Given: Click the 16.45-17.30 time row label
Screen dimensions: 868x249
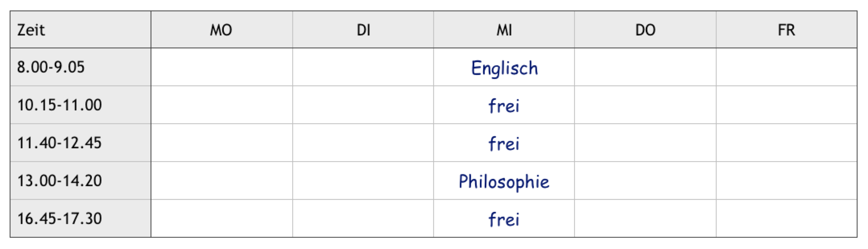Looking at the screenshot, I should tap(60, 218).
